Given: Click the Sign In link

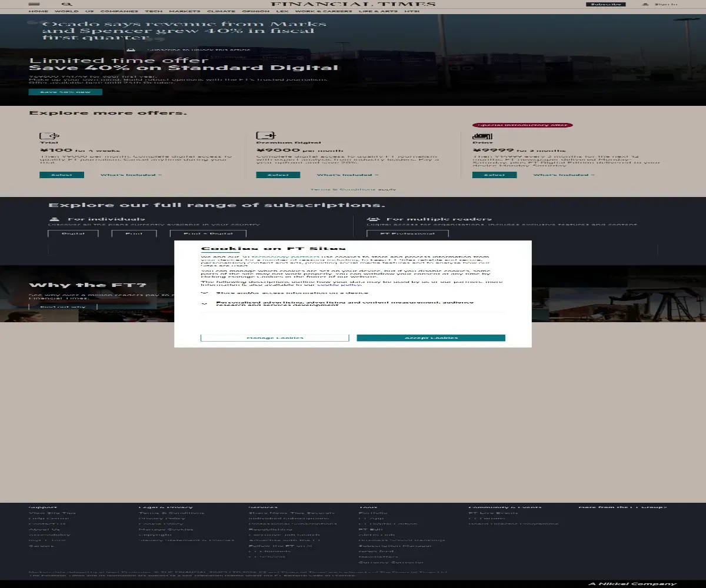Looking at the screenshot, I should pyautogui.click(x=665, y=4).
